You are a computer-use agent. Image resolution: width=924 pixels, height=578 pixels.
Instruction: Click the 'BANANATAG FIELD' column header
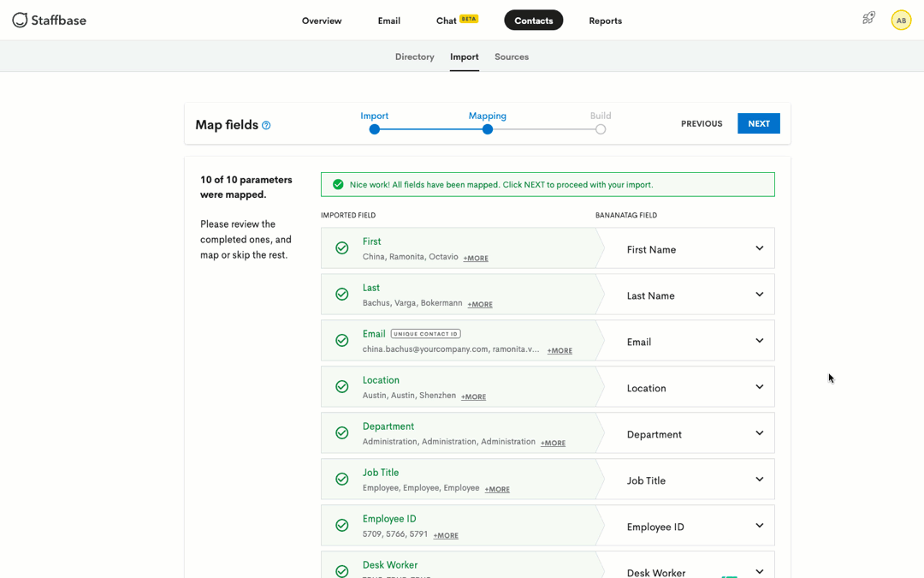(625, 215)
